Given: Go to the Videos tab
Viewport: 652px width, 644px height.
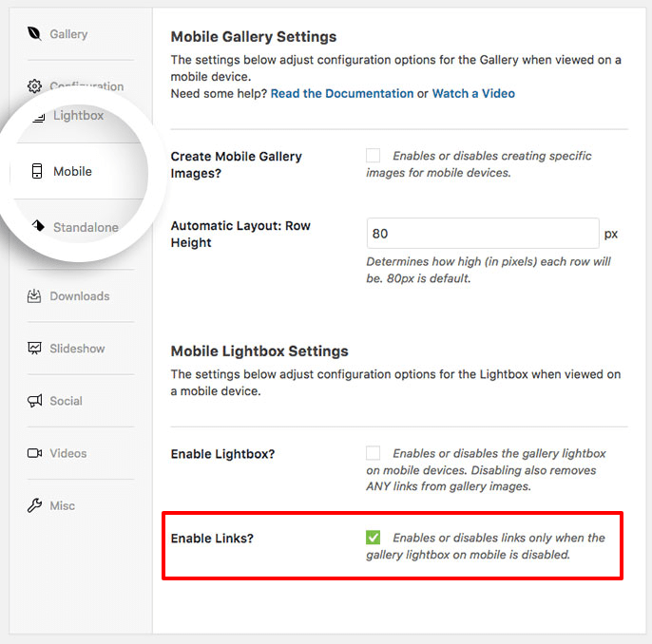Looking at the screenshot, I should pyautogui.click(x=68, y=453).
